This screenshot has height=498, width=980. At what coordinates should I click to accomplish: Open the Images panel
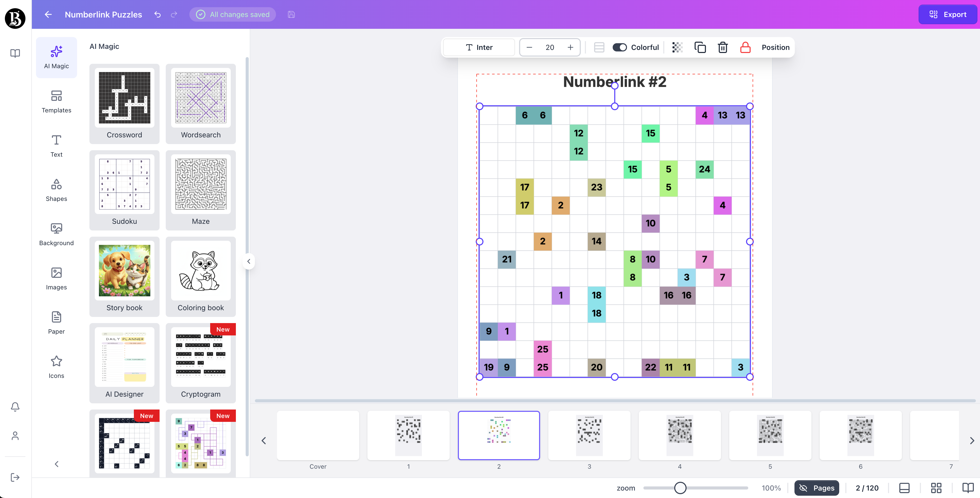[56, 278]
